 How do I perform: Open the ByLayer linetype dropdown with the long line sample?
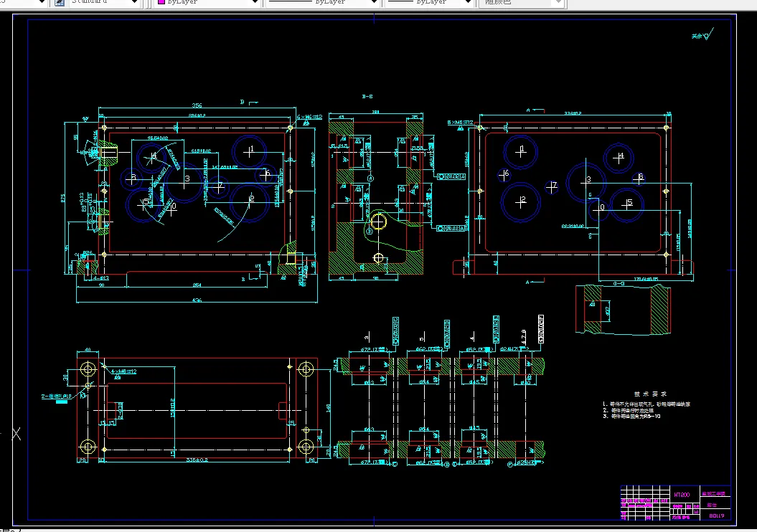point(322,2)
